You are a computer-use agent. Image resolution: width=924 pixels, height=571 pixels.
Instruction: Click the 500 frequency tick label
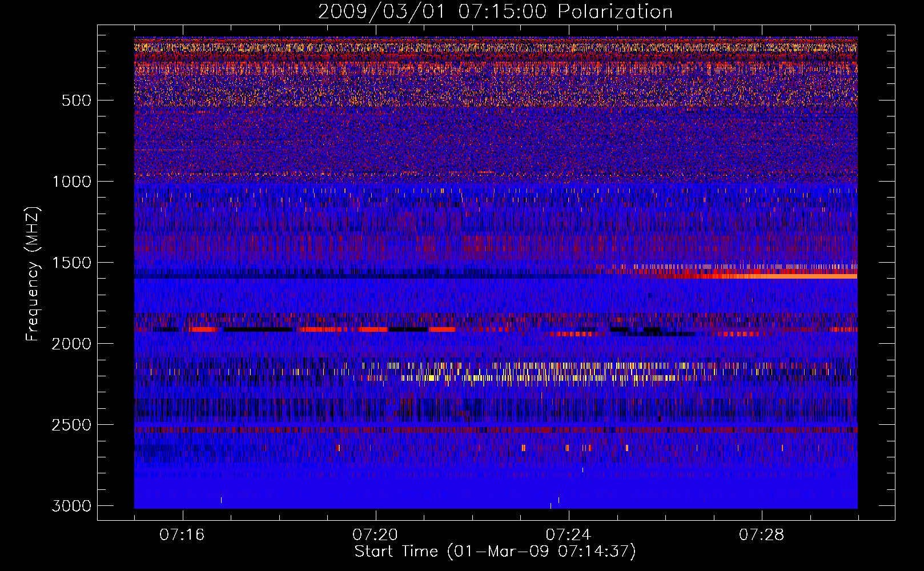click(x=77, y=100)
